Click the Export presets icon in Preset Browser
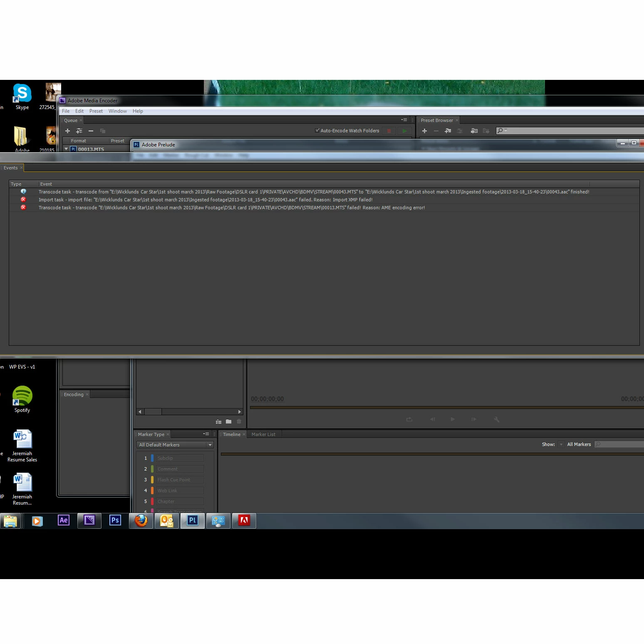 [486, 131]
